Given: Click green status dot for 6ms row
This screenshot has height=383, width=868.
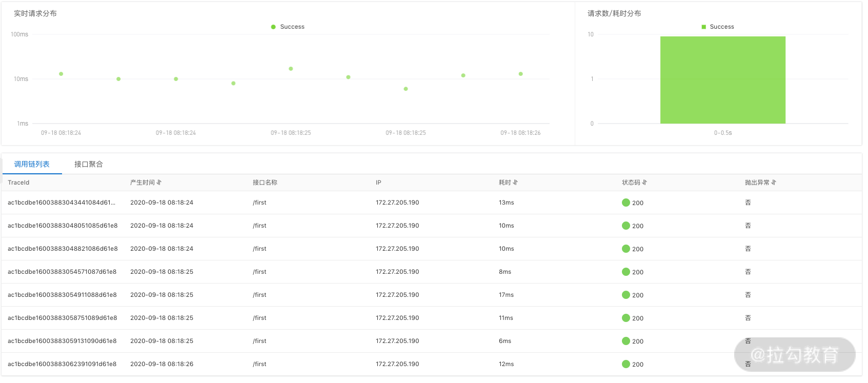Looking at the screenshot, I should (625, 341).
